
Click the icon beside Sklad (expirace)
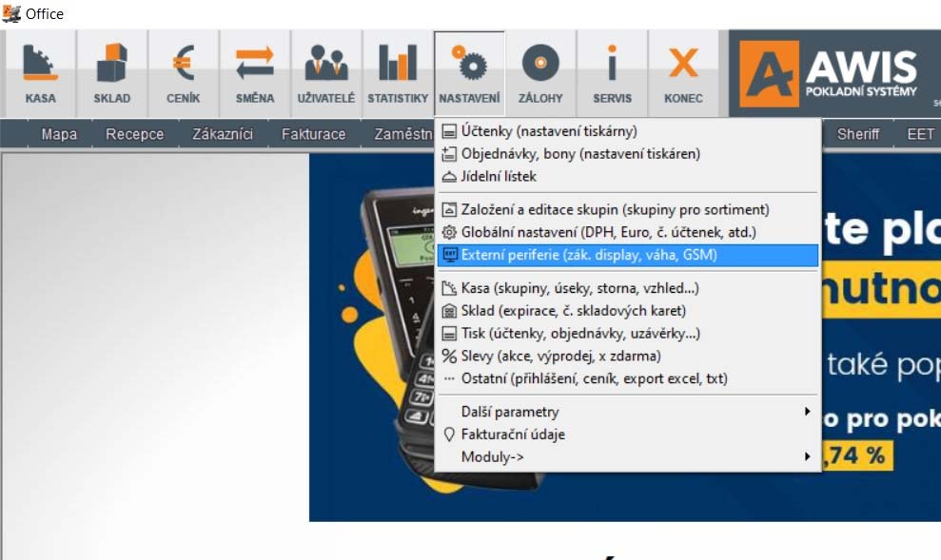(x=449, y=311)
